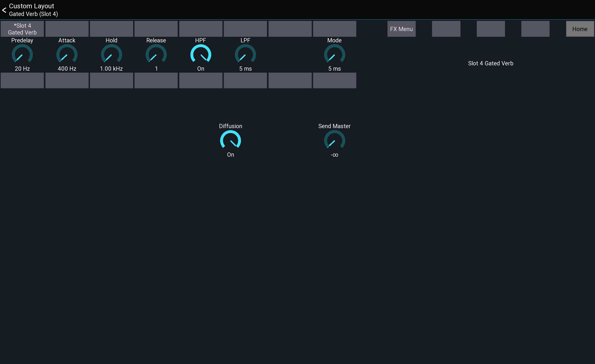Select the Mode knob

coord(334,54)
